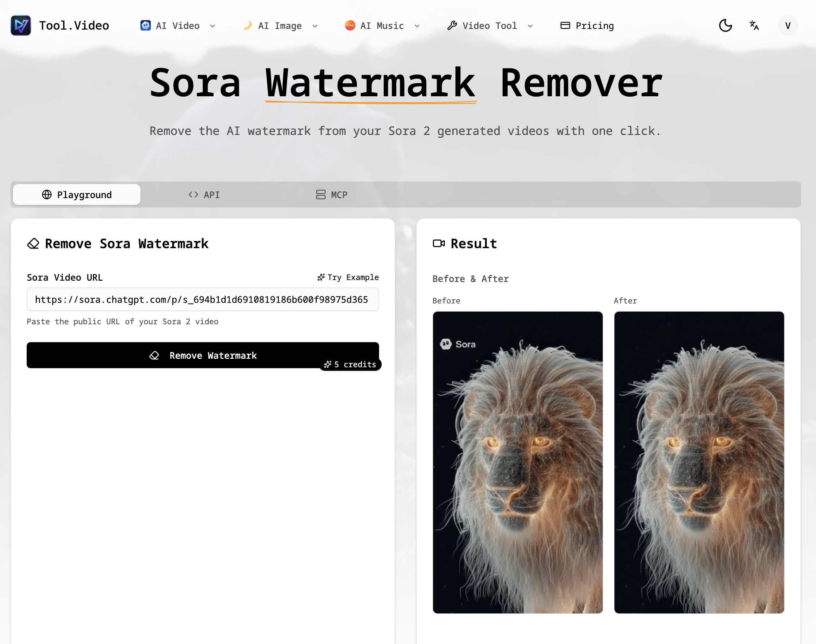Click the eraser icon on Remove Watermark button

click(154, 355)
